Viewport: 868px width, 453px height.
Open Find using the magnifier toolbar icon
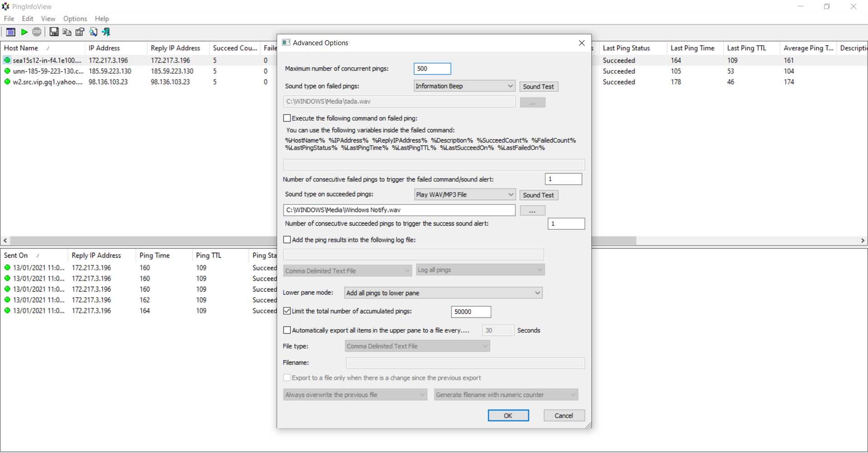(x=93, y=32)
